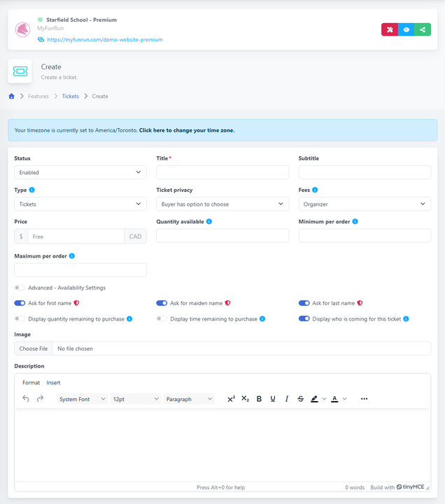Apply italic formatting in editor
The image size is (445, 504).
pos(287,399)
